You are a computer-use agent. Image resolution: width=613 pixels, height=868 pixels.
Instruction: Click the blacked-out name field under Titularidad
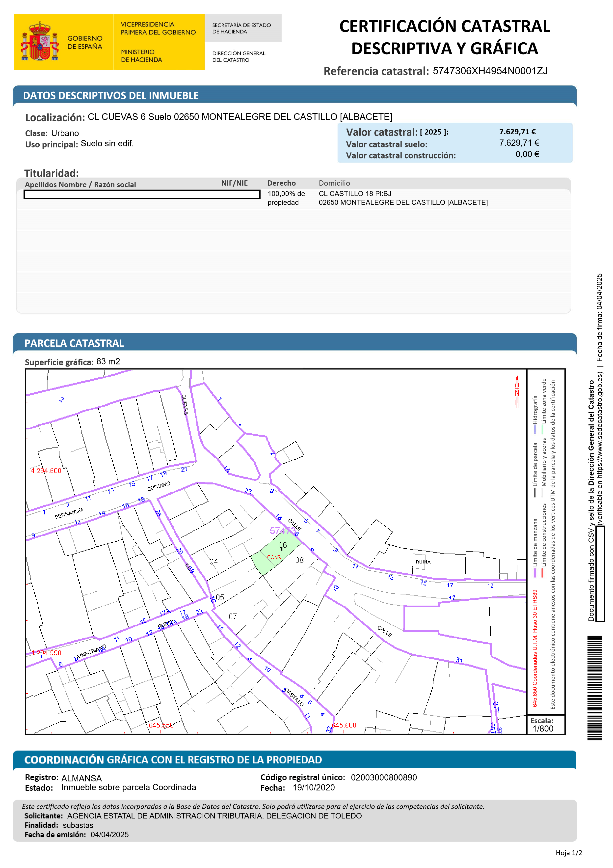(142, 194)
